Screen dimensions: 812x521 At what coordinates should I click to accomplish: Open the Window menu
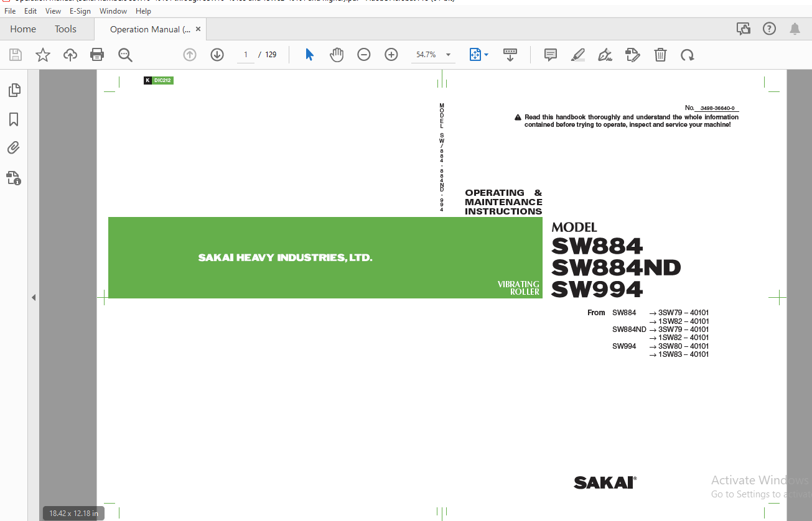click(113, 11)
